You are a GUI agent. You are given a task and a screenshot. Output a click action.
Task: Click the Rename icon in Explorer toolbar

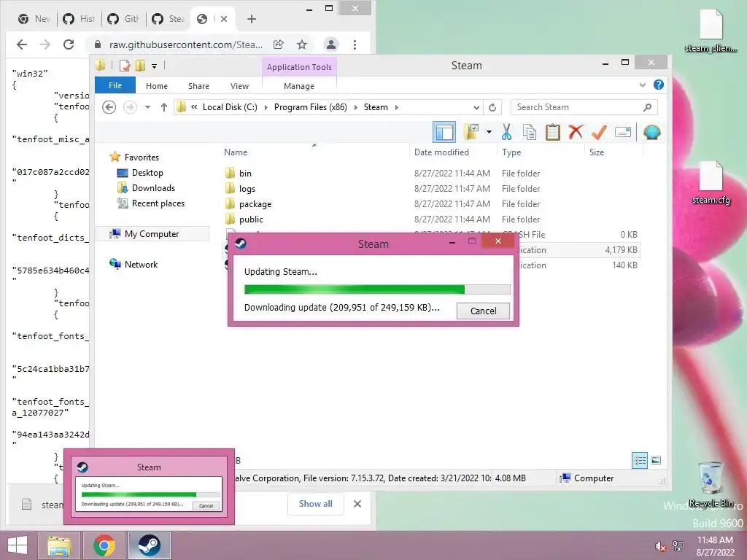623,132
